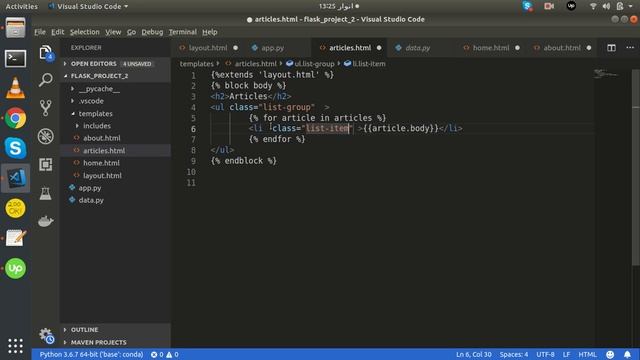The height and width of the screenshot is (360, 640).
Task: Open about.html in the explorer tree
Action: point(115,138)
